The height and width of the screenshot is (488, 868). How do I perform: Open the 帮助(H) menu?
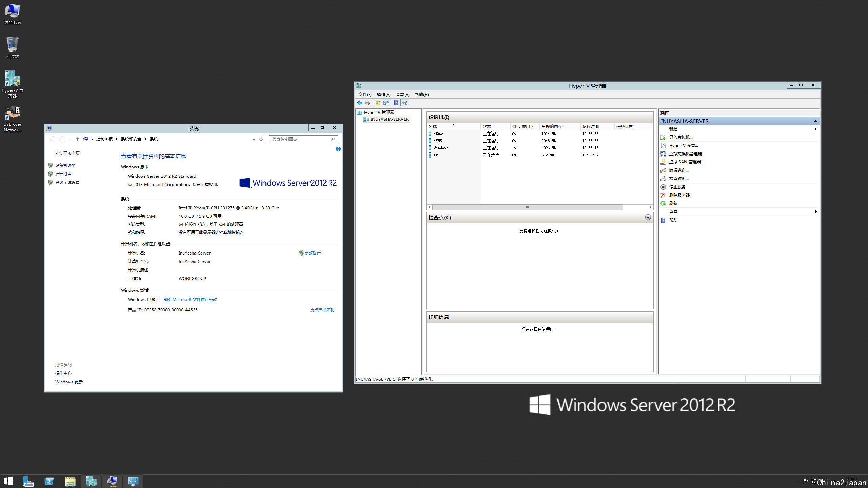tap(422, 94)
